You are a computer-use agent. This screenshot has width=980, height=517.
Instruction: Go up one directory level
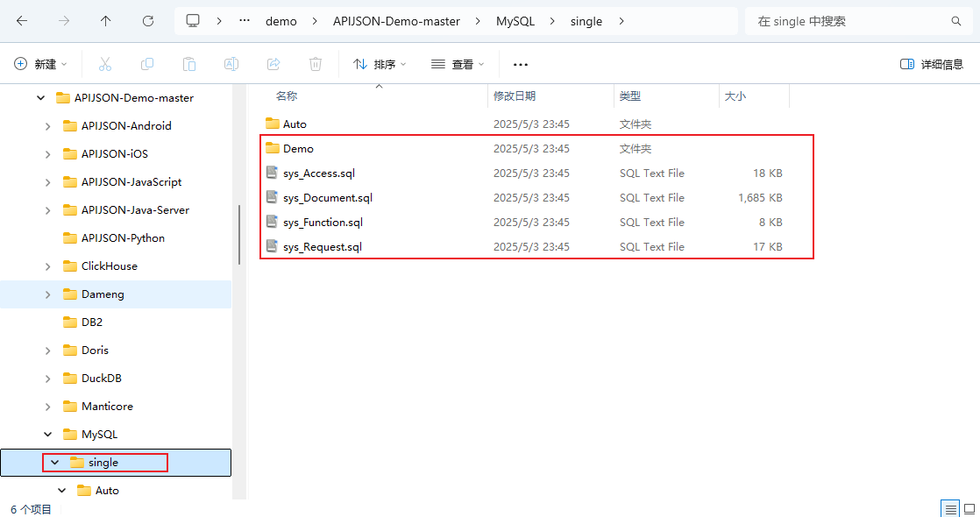click(106, 21)
